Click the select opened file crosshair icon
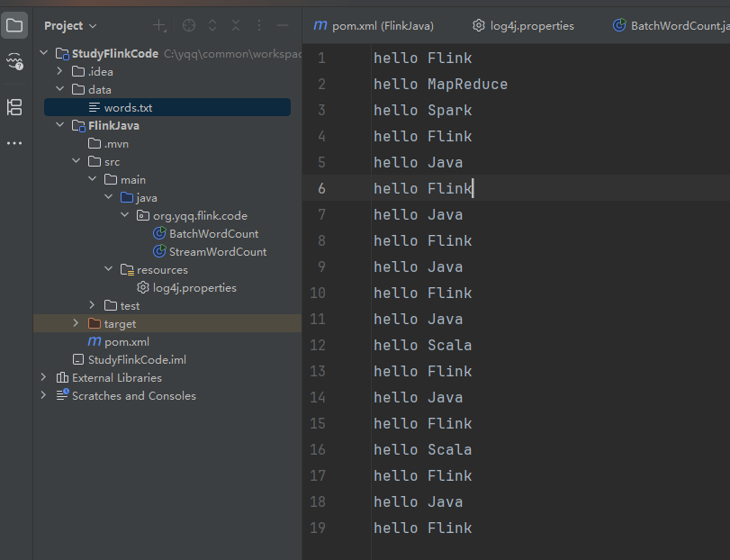The width and height of the screenshot is (730, 560). point(189,25)
